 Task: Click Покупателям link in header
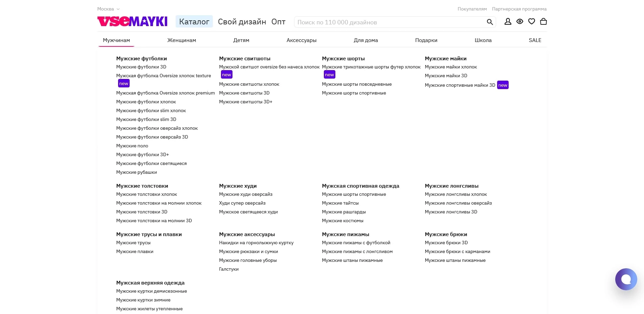[472, 9]
